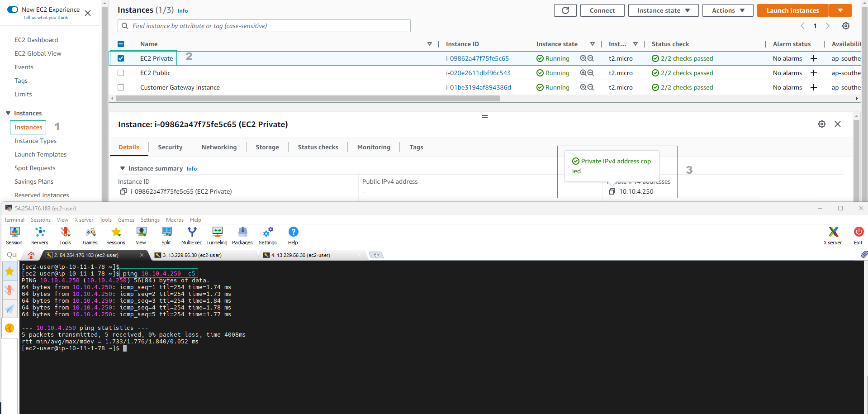
Task: Open MobaXterm Packages icon
Action: (x=242, y=235)
